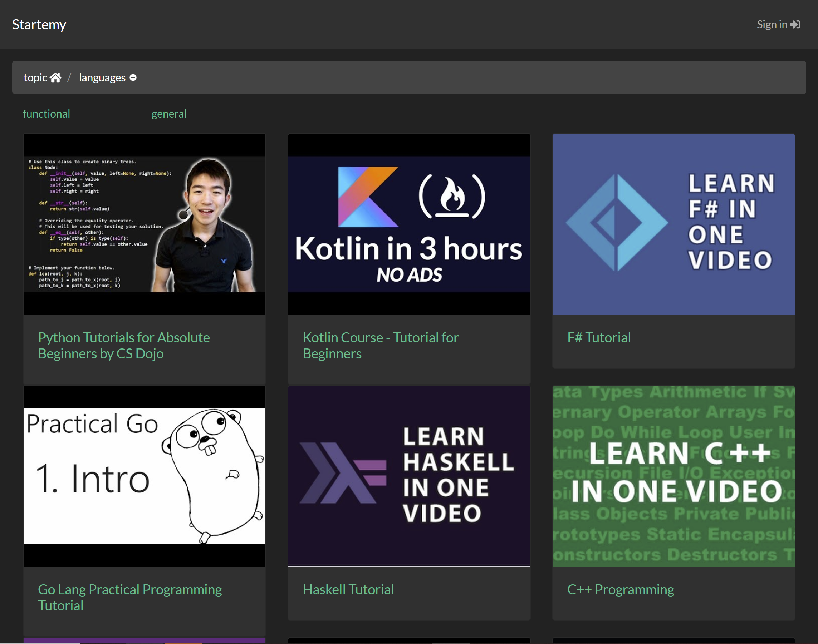Open the F# Tutorial title link
The width and height of the screenshot is (818, 644).
click(599, 337)
